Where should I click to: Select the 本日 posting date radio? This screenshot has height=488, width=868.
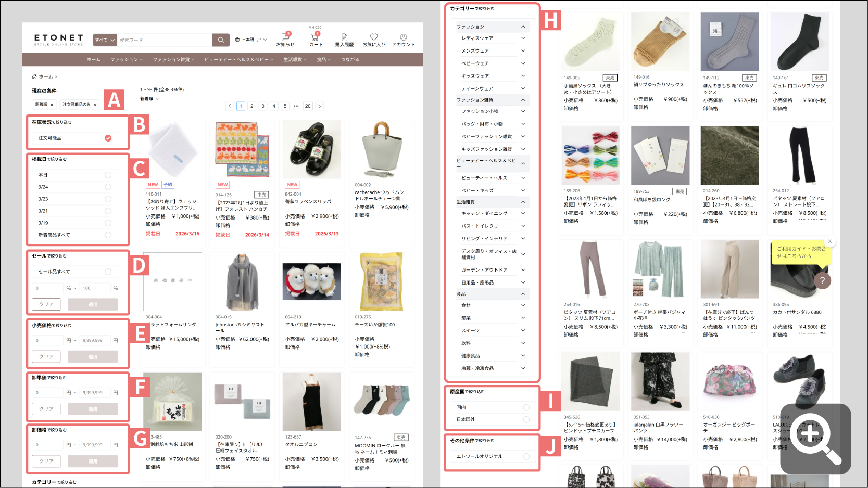click(x=108, y=175)
